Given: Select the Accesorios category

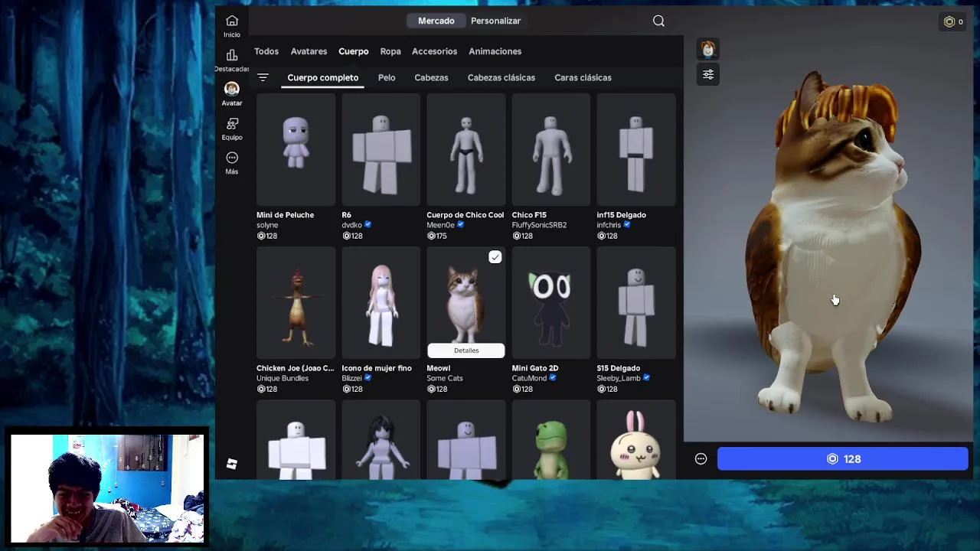Looking at the screenshot, I should pos(434,51).
